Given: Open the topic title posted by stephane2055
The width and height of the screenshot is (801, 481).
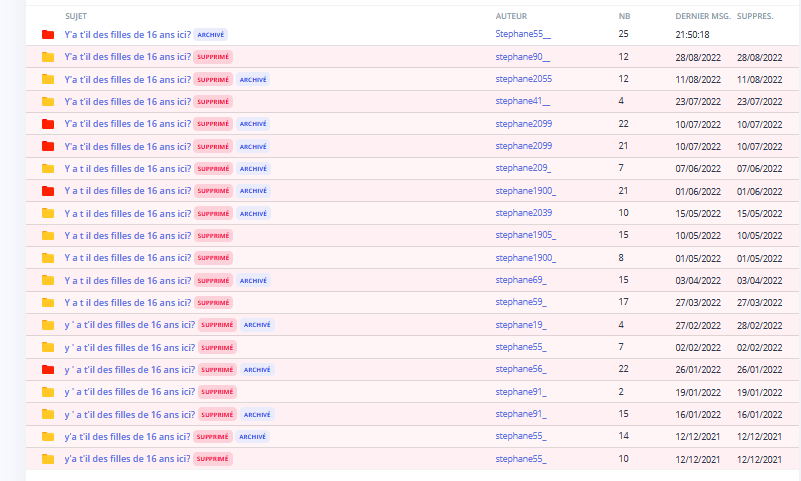Looking at the screenshot, I should [127, 79].
